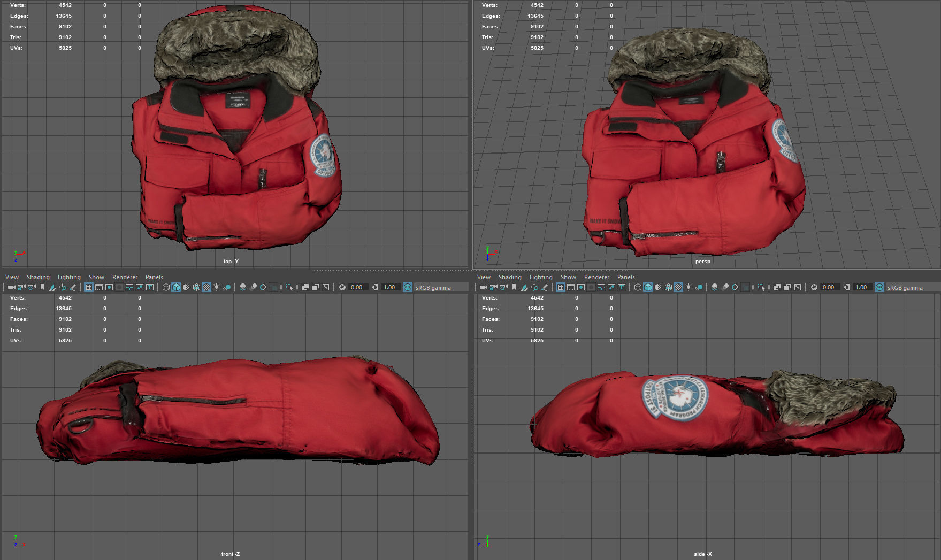Toggle Textured display in side -X panel
Image resolution: width=941 pixels, height=560 pixels.
coord(678,287)
